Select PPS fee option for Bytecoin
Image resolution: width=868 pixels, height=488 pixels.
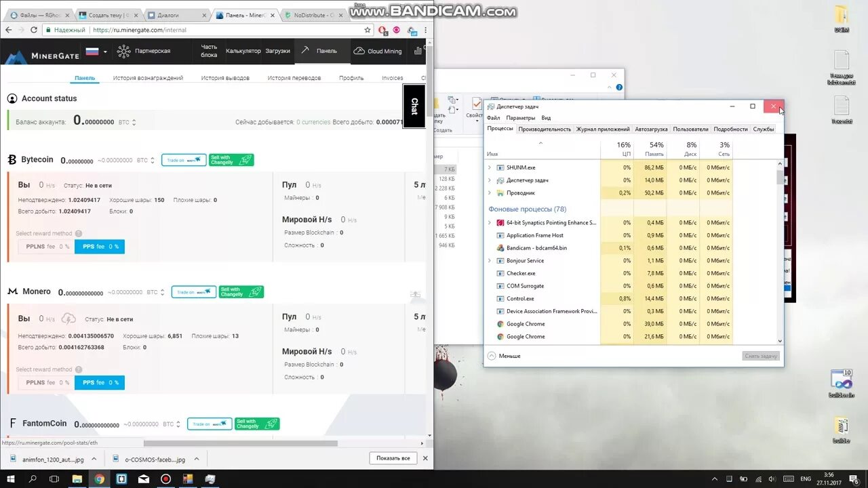click(100, 247)
